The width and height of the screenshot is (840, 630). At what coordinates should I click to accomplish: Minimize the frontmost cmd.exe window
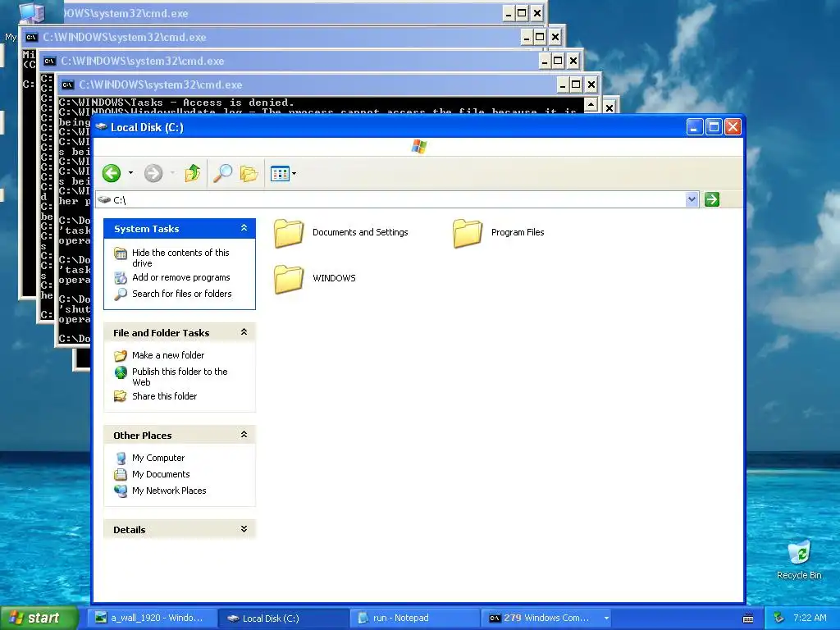coord(562,84)
